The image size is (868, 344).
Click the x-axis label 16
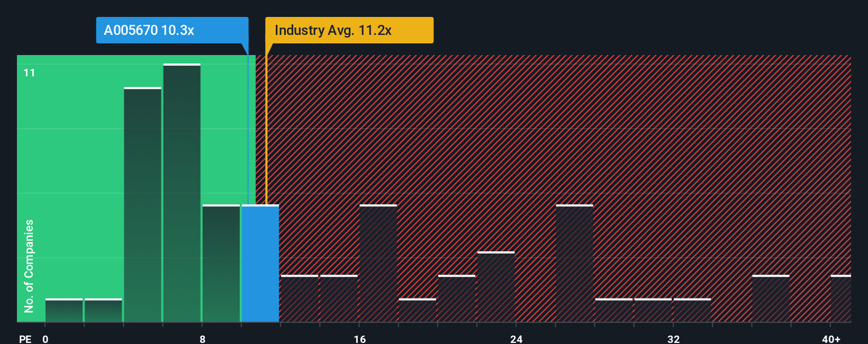pyautogui.click(x=359, y=339)
